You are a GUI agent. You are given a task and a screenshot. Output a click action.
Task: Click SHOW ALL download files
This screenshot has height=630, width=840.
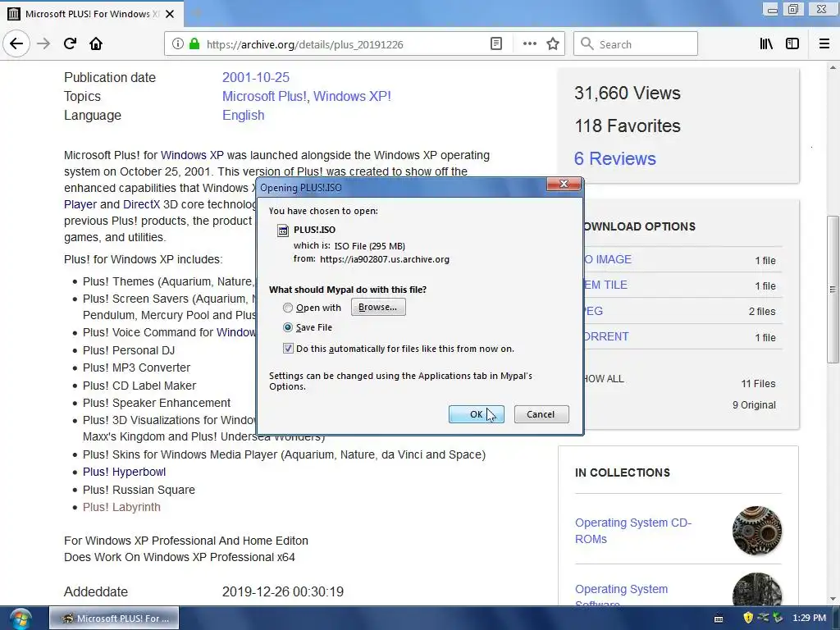(x=604, y=379)
